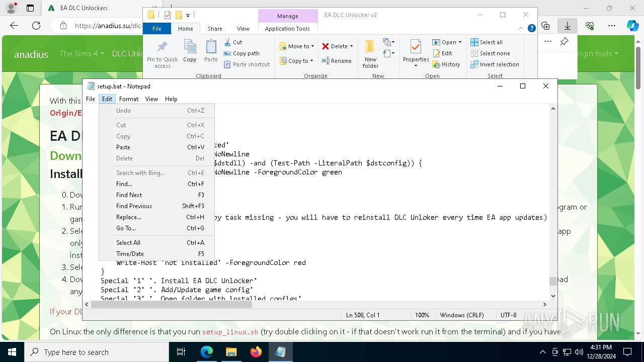Click Paste shortcut in Explorer ribbon
Image resolution: width=644 pixels, height=362 pixels.
pyautogui.click(x=247, y=64)
